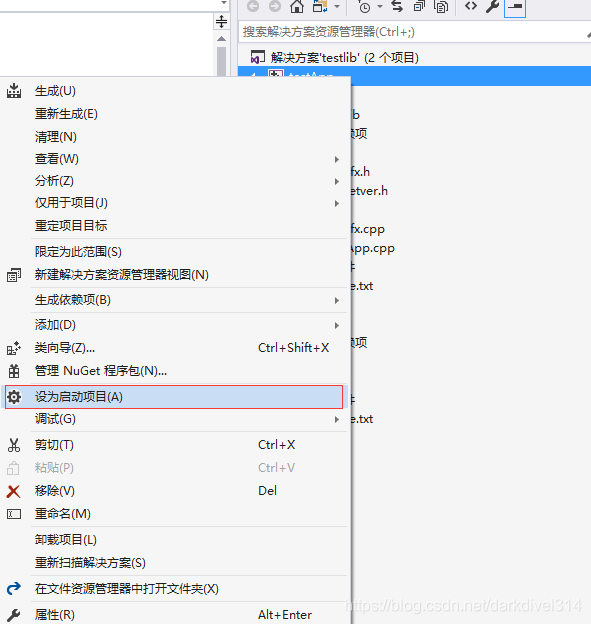Choose 重新扫描解决方案(S)
The image size is (591, 624).
[x=175, y=563]
